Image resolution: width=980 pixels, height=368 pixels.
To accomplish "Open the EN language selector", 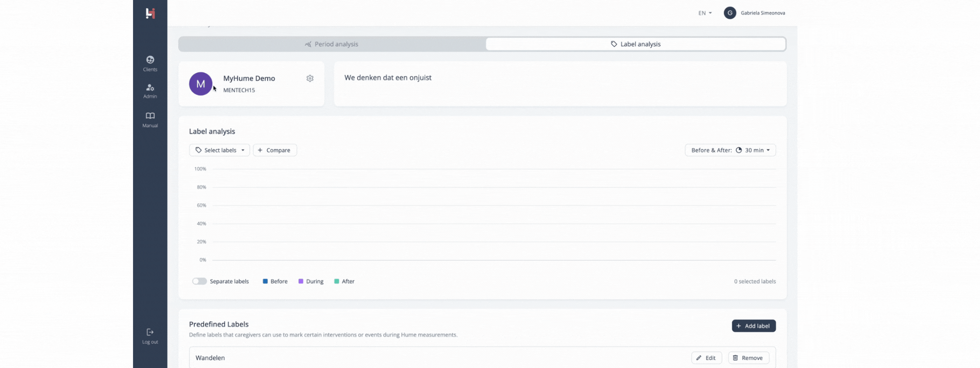I will pyautogui.click(x=704, y=13).
